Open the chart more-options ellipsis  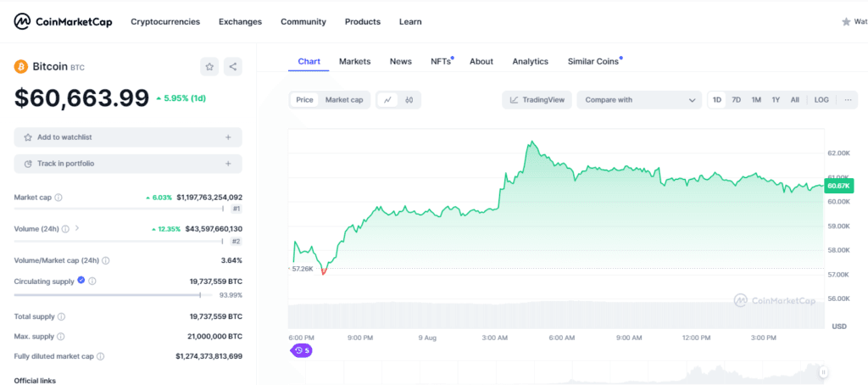(848, 100)
